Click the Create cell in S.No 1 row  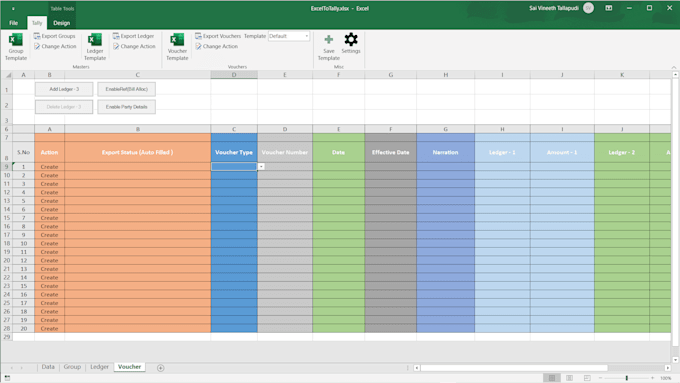pyautogui.click(x=49, y=167)
